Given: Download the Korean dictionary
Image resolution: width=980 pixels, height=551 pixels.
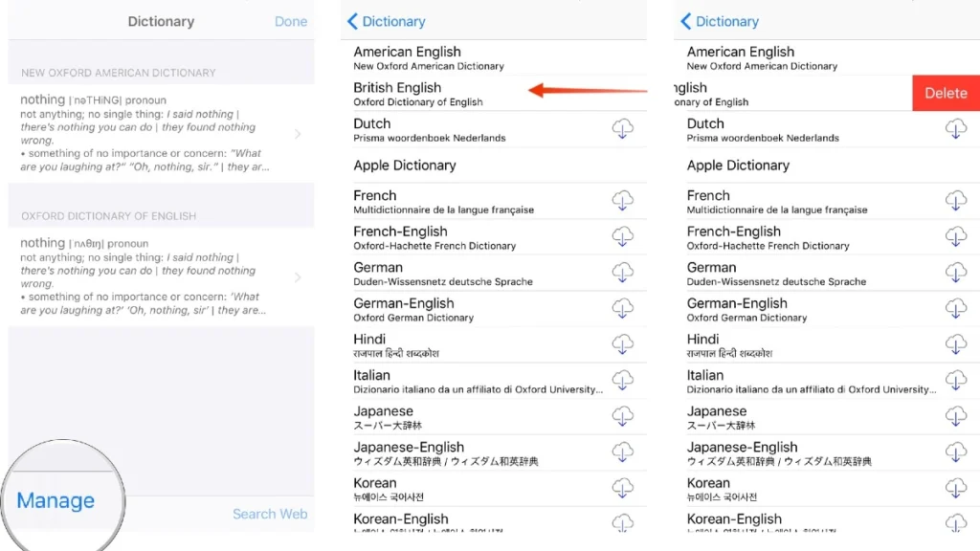Looking at the screenshot, I should (x=623, y=487).
